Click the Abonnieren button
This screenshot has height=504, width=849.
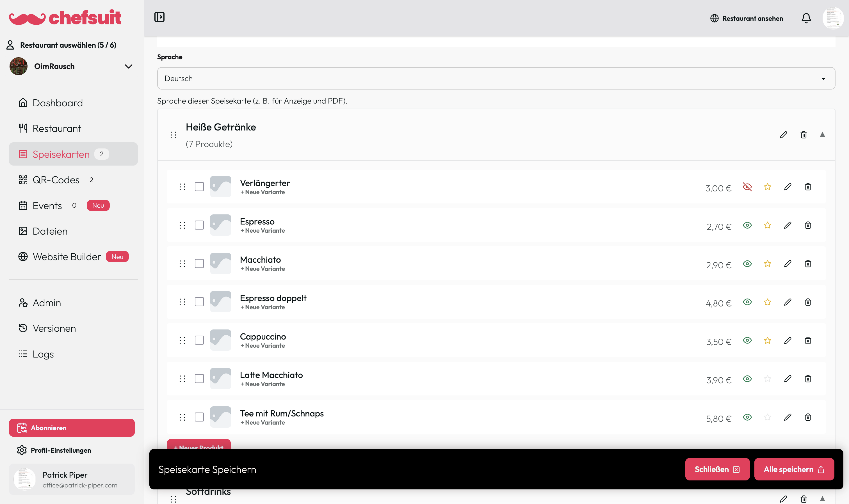tap(72, 428)
